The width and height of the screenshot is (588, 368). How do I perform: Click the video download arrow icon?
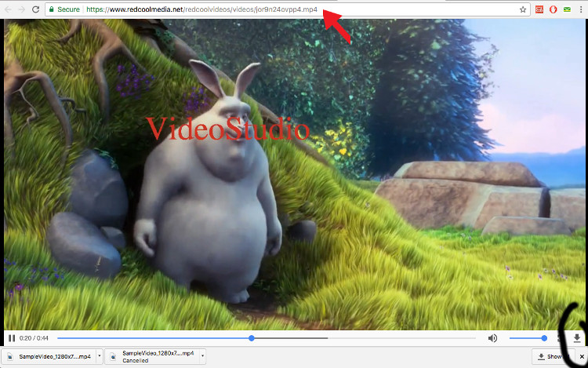pos(577,338)
